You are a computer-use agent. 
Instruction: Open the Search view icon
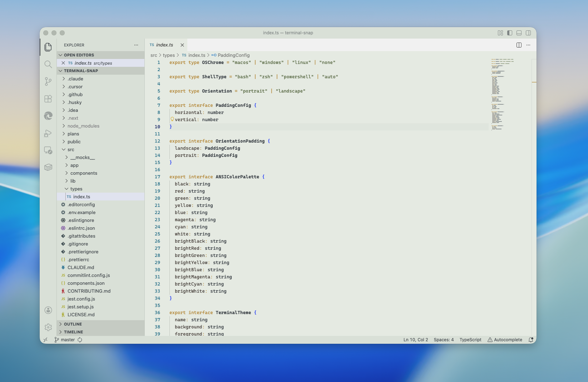click(x=48, y=64)
